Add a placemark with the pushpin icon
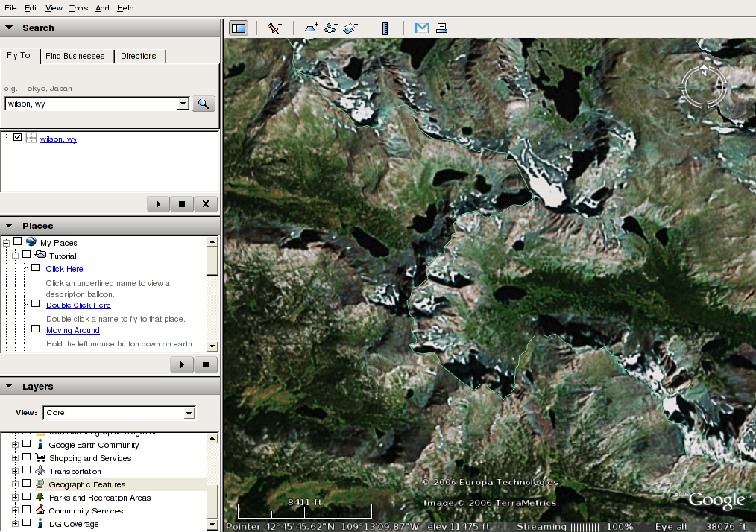Image resolution: width=756 pixels, height=532 pixels. tap(274, 28)
